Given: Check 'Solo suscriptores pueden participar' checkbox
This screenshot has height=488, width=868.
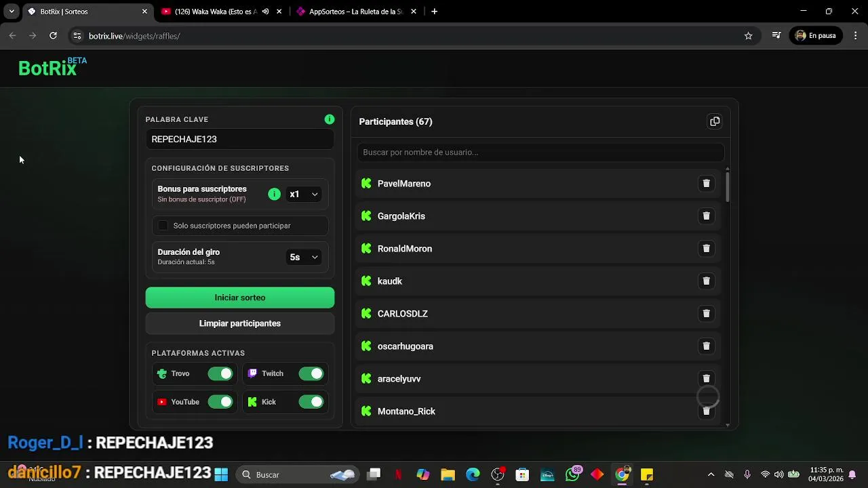Looking at the screenshot, I should (x=163, y=226).
